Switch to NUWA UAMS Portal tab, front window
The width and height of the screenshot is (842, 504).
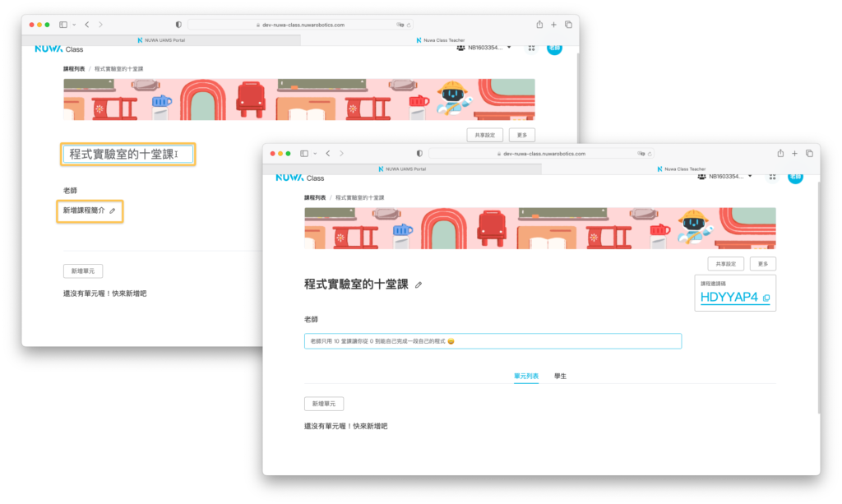pyautogui.click(x=402, y=169)
